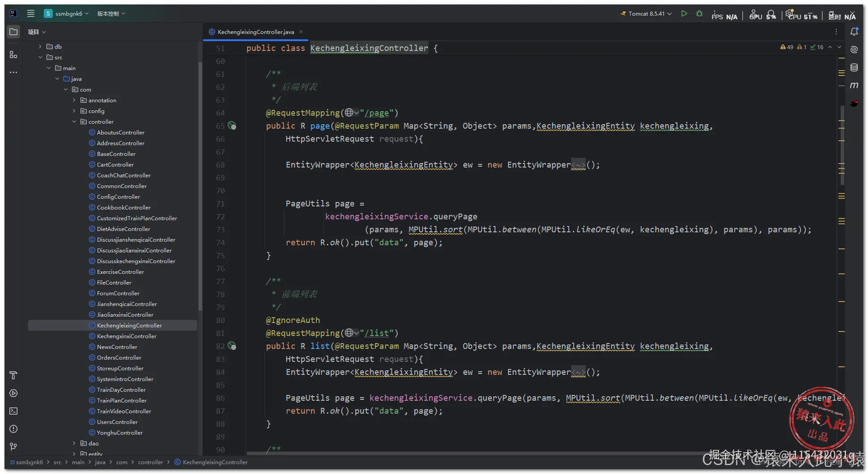Open the ssmbgnk6 project dropdown
This screenshot has height=474, width=868.
coord(66,13)
